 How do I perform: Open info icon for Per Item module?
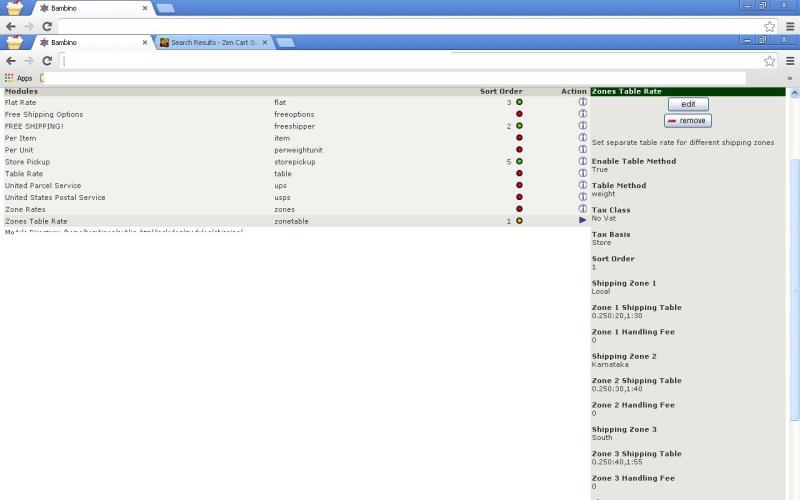[583, 137]
